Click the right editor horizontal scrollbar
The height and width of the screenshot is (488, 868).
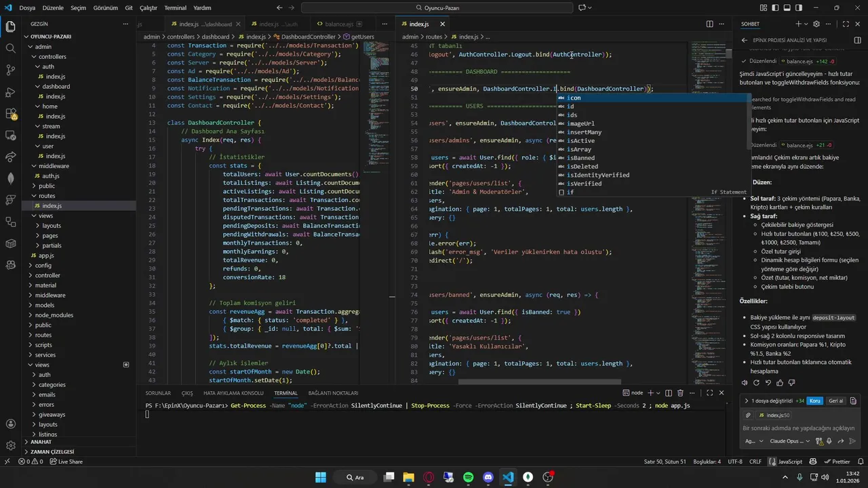[x=539, y=382]
